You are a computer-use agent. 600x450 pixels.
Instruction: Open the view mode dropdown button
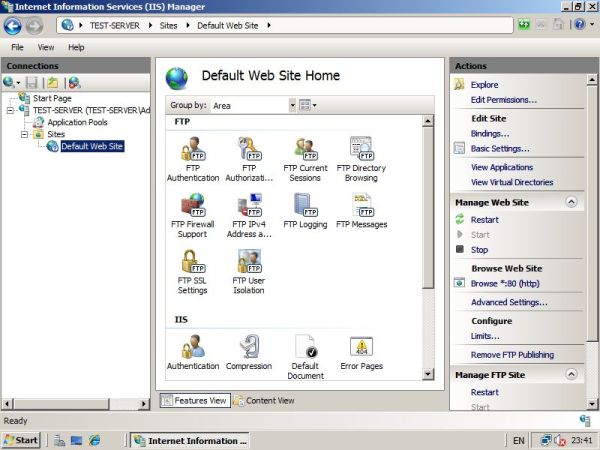point(308,105)
